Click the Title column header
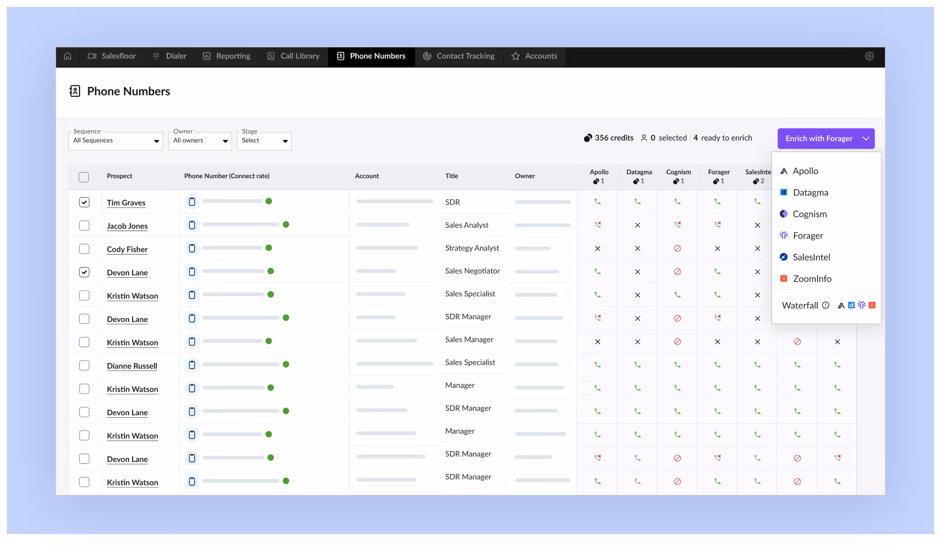Screen dimensions: 941x560 pos(451,176)
